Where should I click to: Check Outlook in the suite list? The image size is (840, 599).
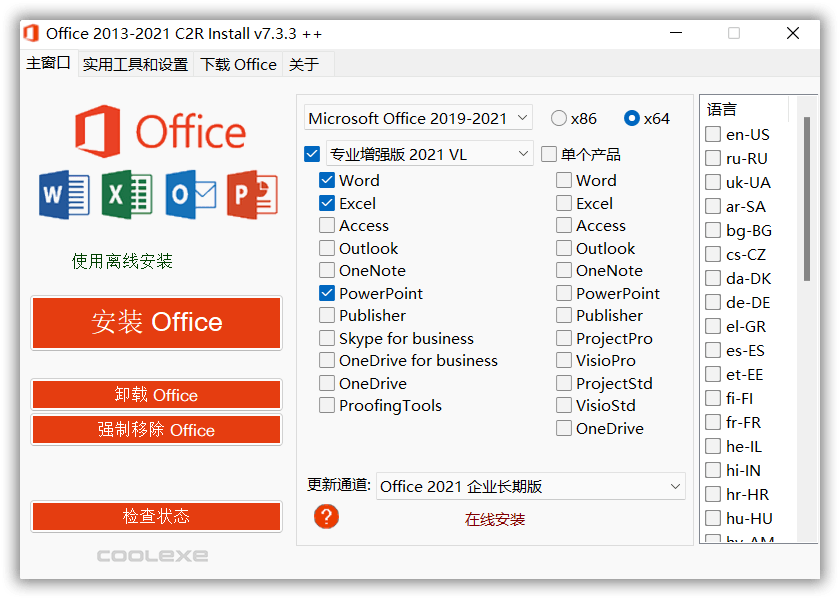327,248
